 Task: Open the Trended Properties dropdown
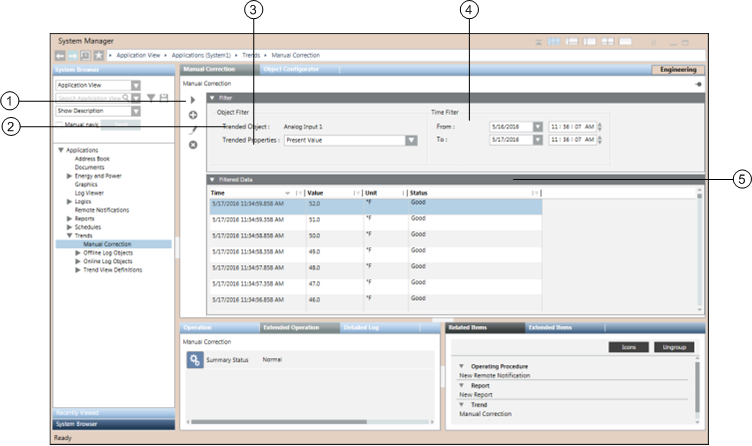(x=411, y=141)
